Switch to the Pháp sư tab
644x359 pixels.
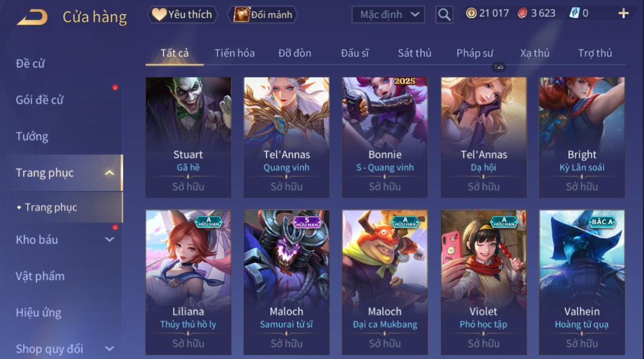[x=475, y=53]
